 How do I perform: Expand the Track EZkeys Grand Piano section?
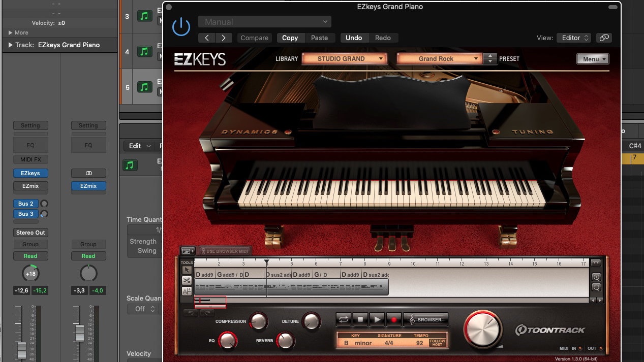[x=11, y=45]
